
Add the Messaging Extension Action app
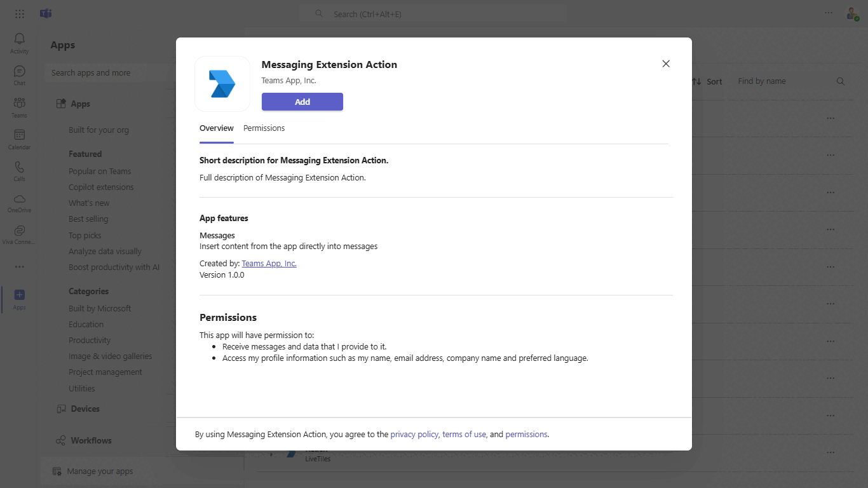click(x=302, y=102)
